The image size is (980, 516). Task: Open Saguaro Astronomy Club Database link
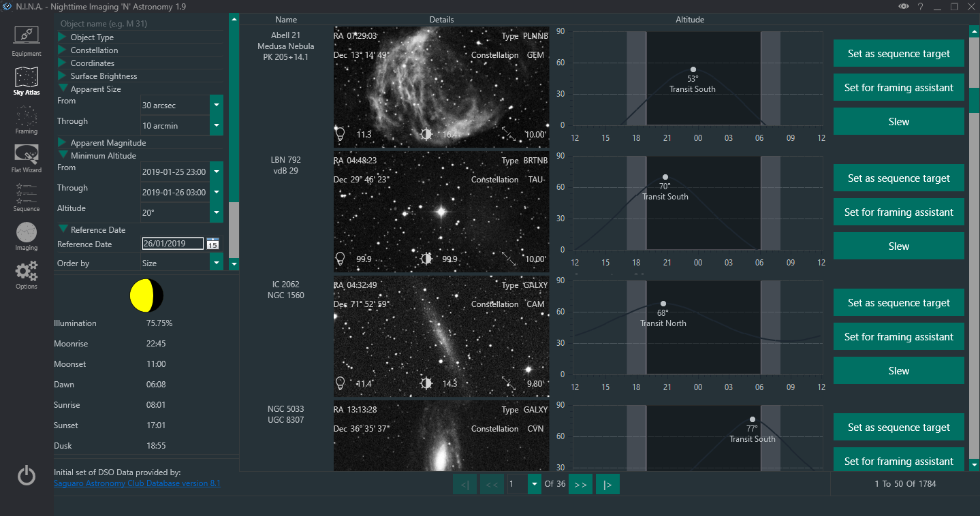click(137, 483)
